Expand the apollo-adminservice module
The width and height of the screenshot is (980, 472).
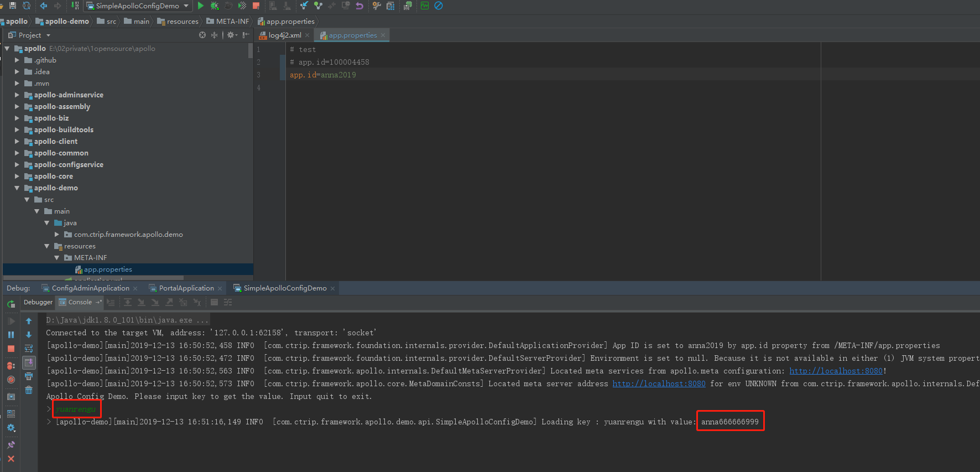pyautogui.click(x=17, y=95)
